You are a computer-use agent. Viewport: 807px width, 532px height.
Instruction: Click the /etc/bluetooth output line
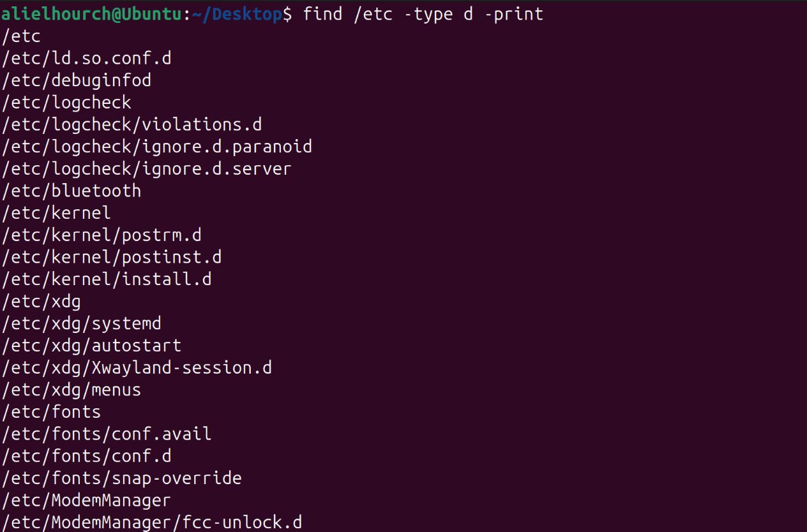(x=72, y=191)
